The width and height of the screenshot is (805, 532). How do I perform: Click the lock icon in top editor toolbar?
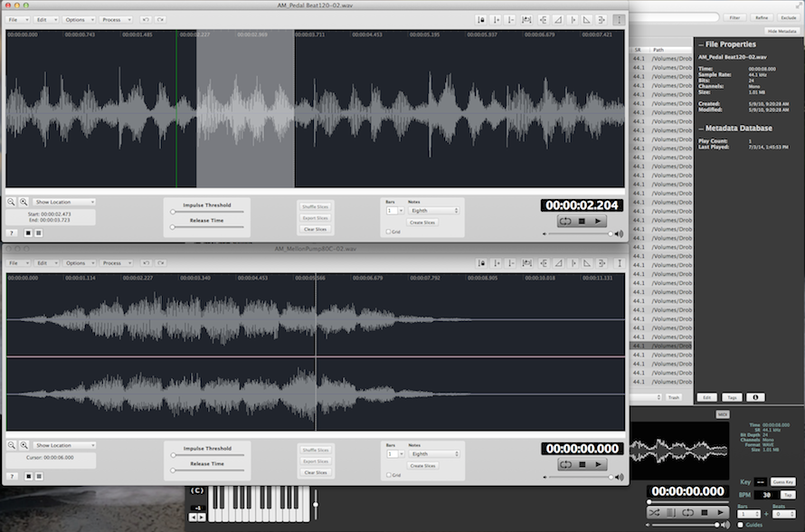click(482, 19)
